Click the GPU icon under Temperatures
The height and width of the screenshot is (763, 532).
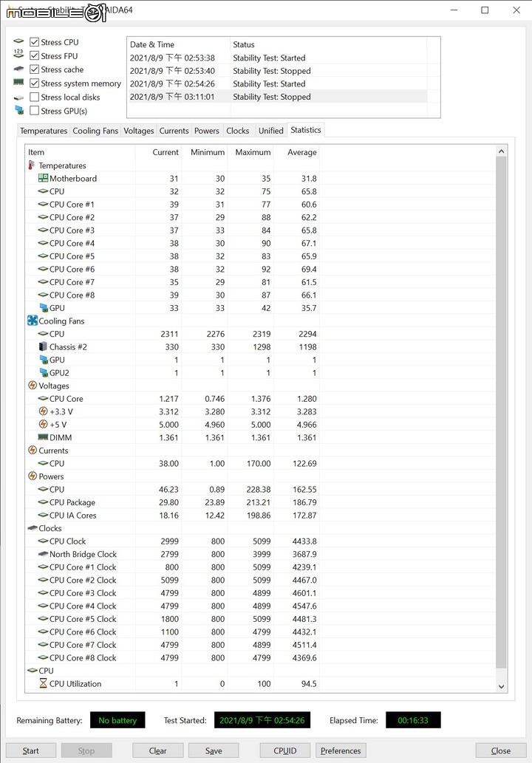(x=44, y=307)
